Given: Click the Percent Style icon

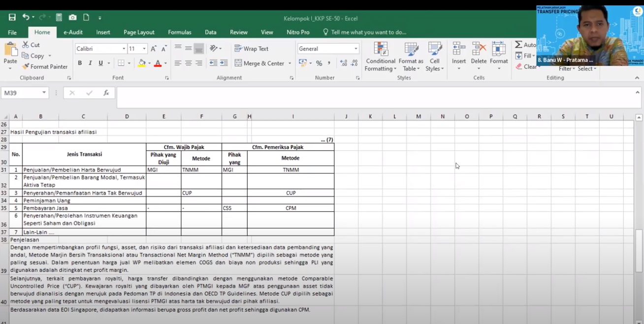Looking at the screenshot, I should tap(319, 63).
